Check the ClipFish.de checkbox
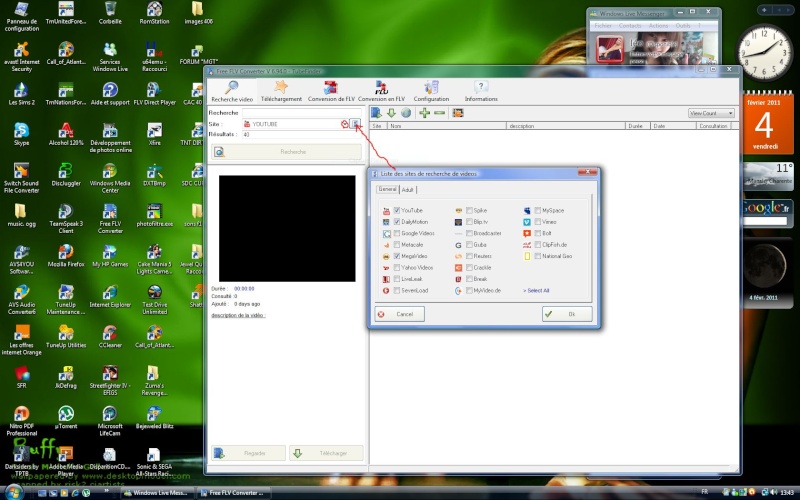 click(537, 245)
